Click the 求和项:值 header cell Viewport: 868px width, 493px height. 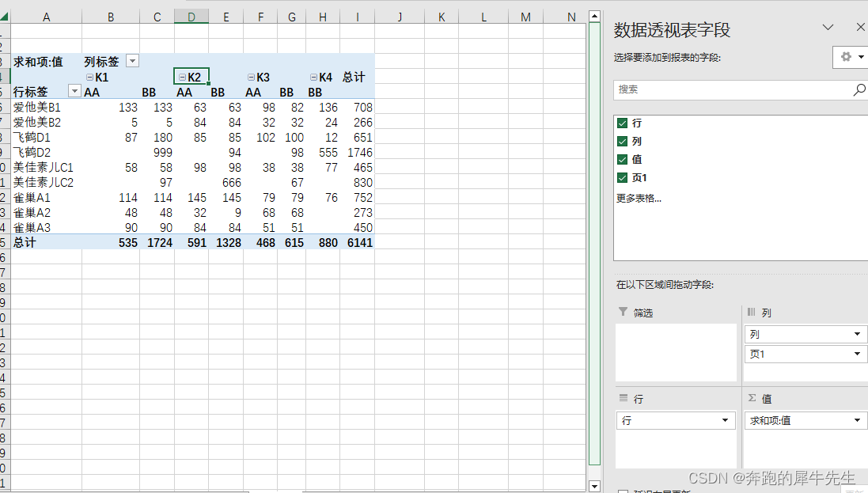(47, 62)
